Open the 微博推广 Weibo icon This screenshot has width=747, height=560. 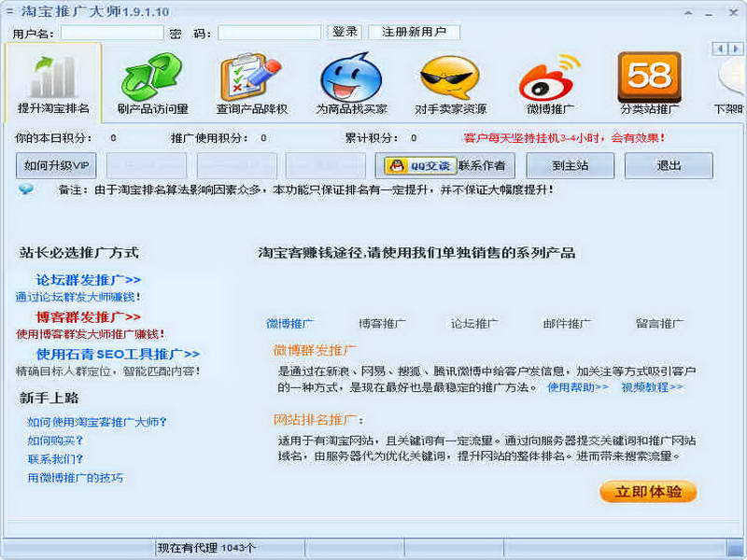(x=550, y=77)
